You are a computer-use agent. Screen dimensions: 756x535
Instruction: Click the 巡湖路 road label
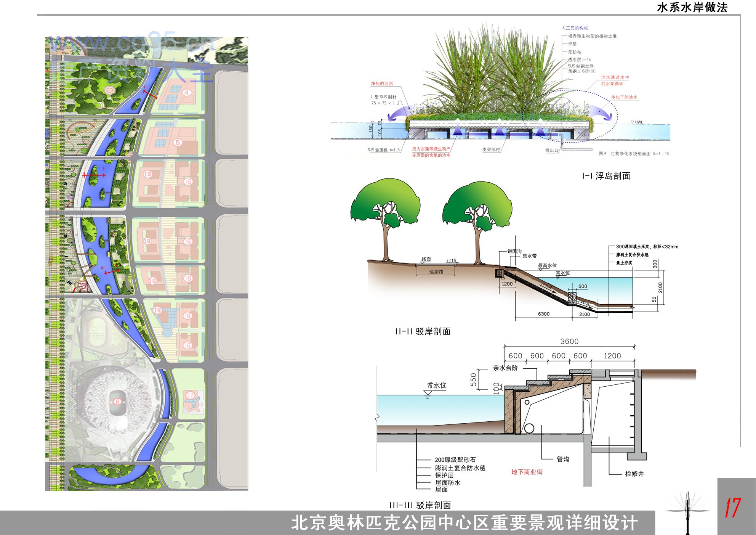(x=436, y=272)
